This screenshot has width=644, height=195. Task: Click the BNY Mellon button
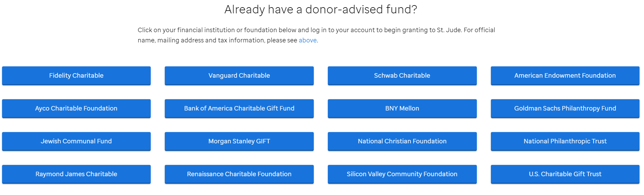coord(402,108)
